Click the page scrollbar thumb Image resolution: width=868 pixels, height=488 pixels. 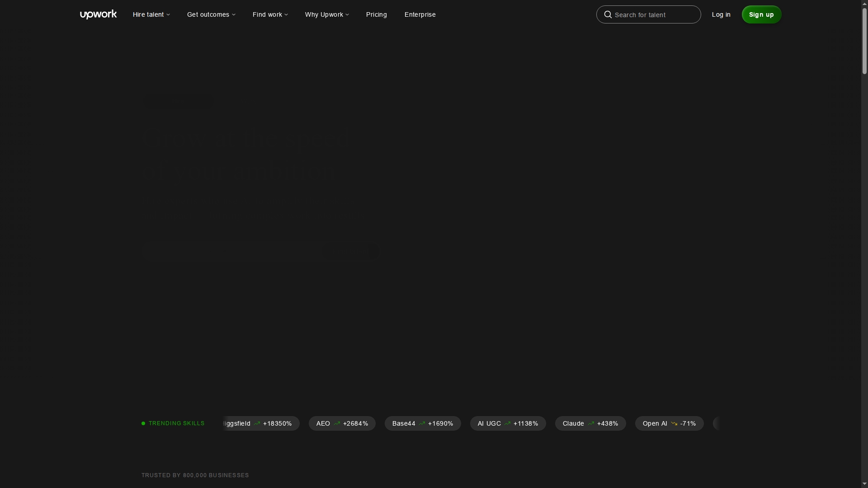864,41
